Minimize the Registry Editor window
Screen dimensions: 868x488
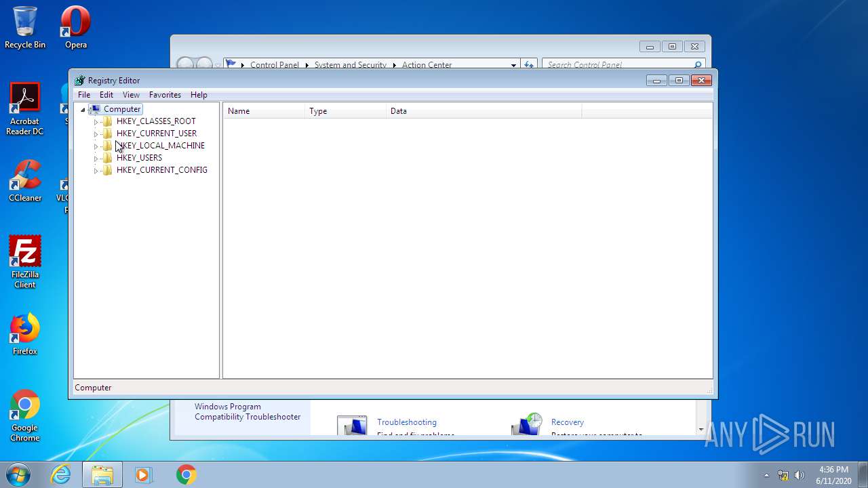point(656,81)
